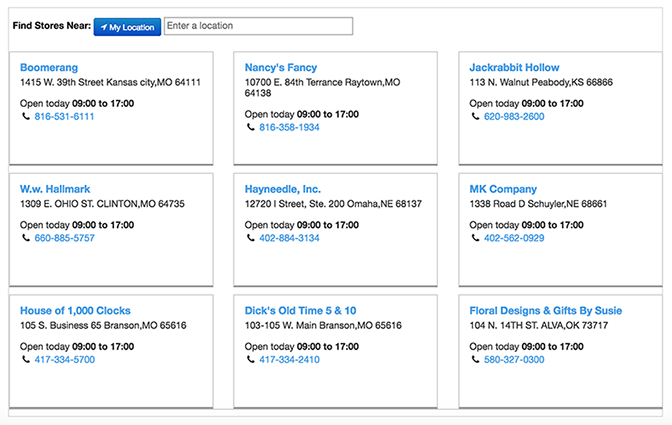Click address 1415 W. 39th Street Kansas city

pos(110,82)
